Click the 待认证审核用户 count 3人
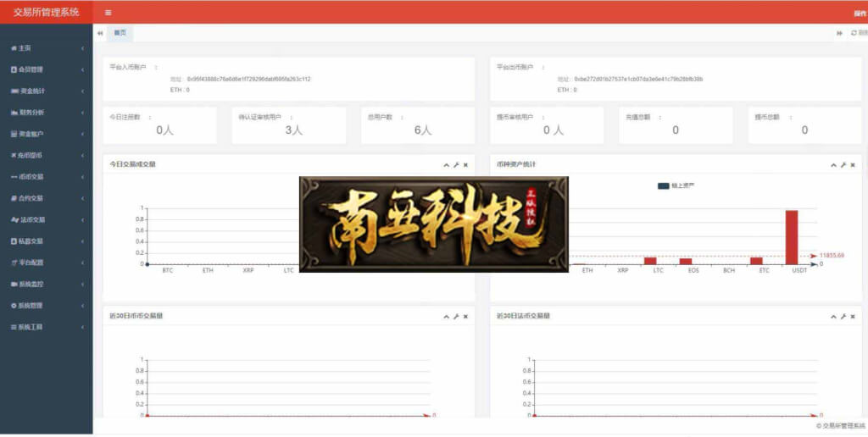 294,130
